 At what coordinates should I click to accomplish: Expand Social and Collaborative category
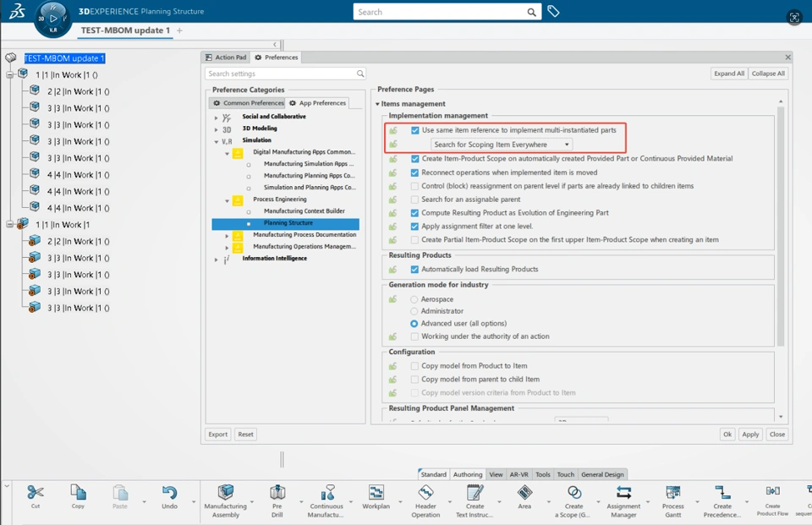216,118
